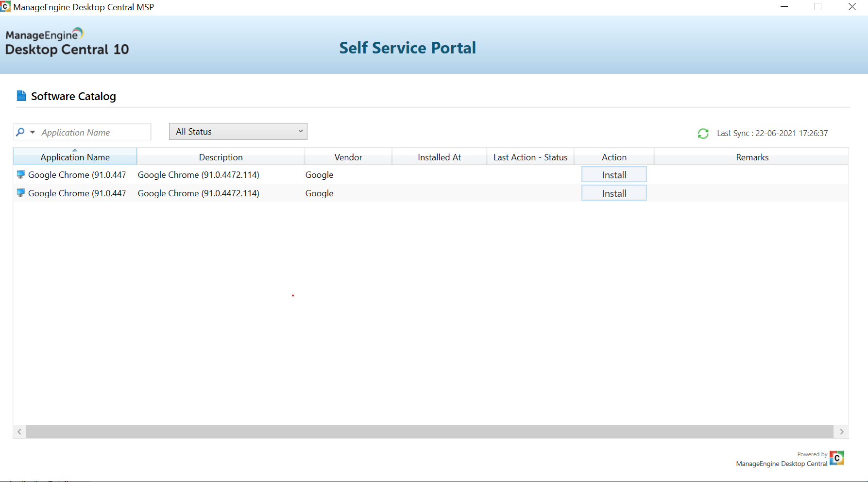Click the horizontal scrollbar right arrow
Screen dimensions: 868x482
tap(842, 431)
